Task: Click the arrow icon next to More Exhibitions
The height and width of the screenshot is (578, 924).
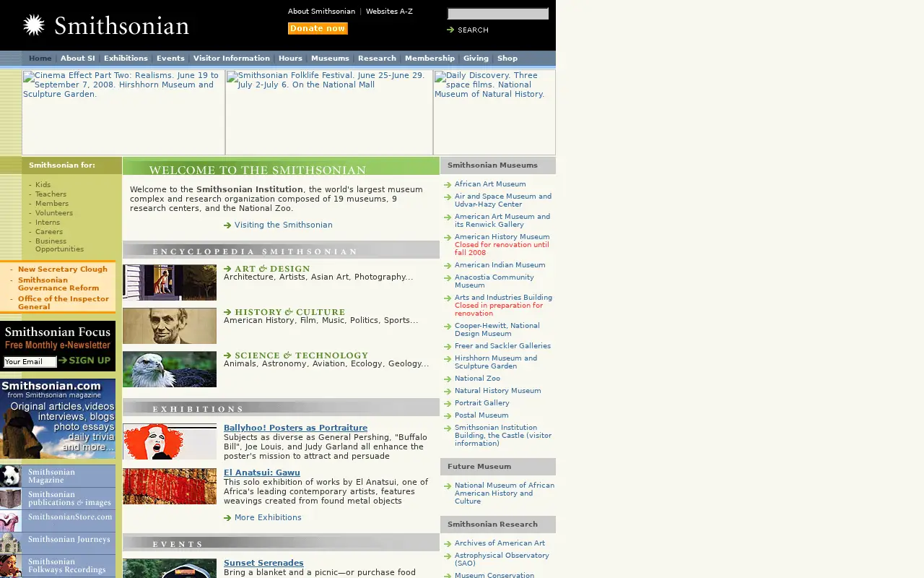Action: pyautogui.click(x=227, y=518)
